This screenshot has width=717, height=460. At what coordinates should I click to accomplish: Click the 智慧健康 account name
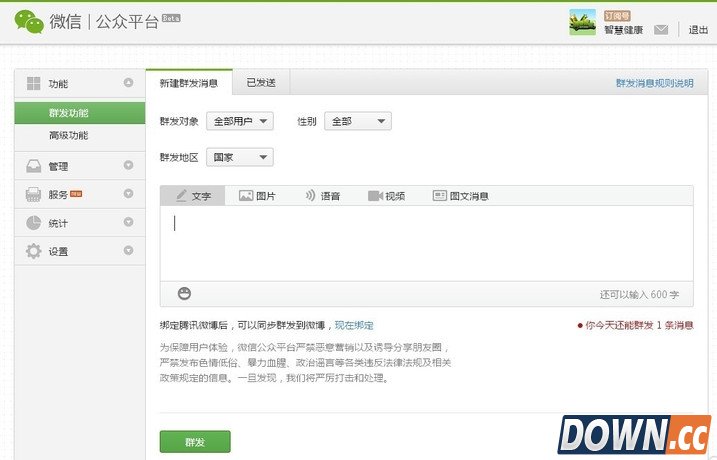623,30
